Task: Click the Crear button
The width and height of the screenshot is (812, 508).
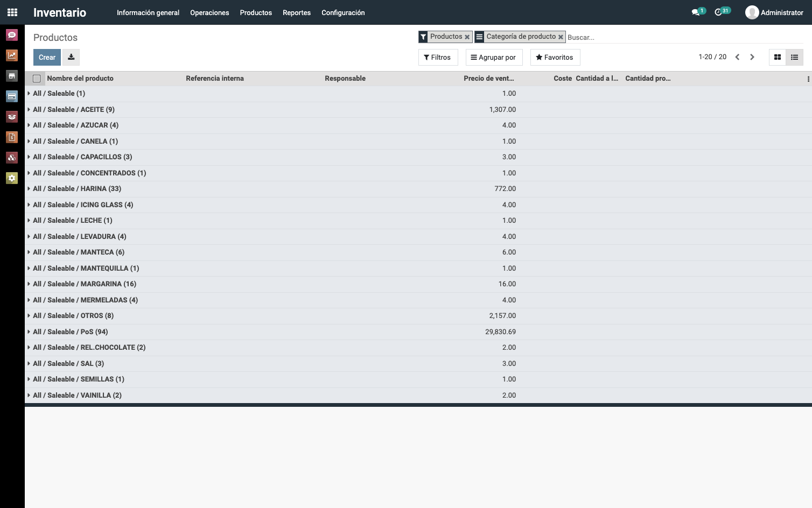Action: (47, 58)
